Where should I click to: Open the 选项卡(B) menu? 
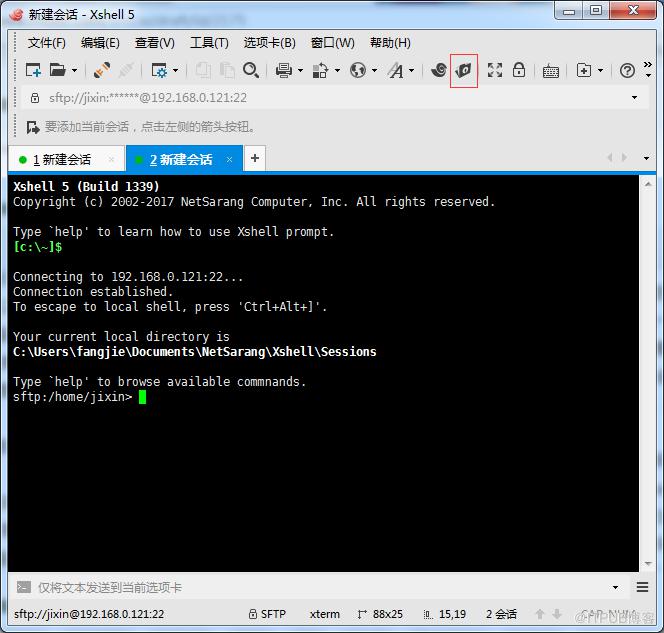click(269, 43)
